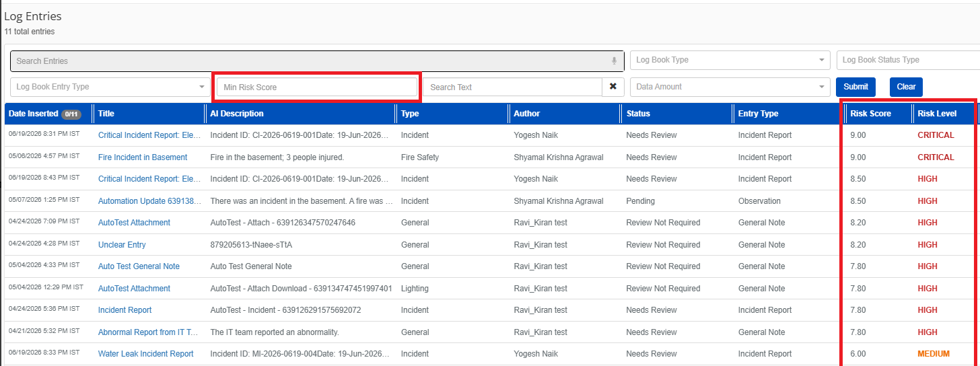Click the Lighting type cell

pyautogui.click(x=415, y=289)
